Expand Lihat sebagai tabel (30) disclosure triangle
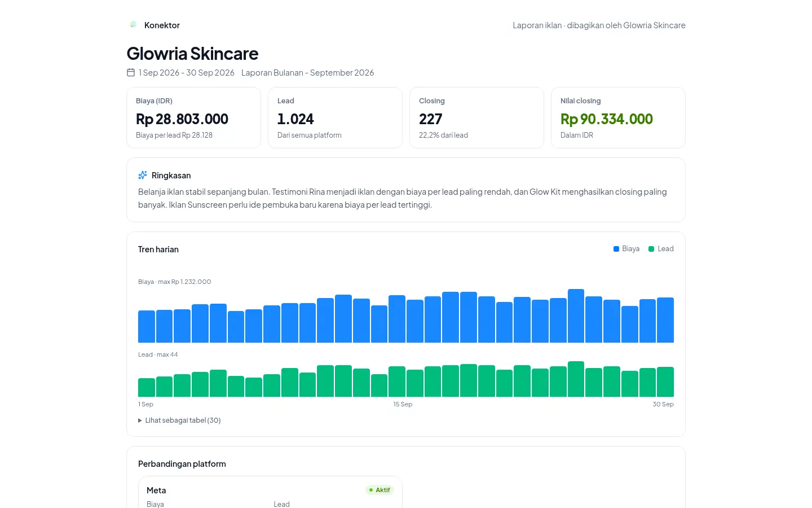 [140, 421]
